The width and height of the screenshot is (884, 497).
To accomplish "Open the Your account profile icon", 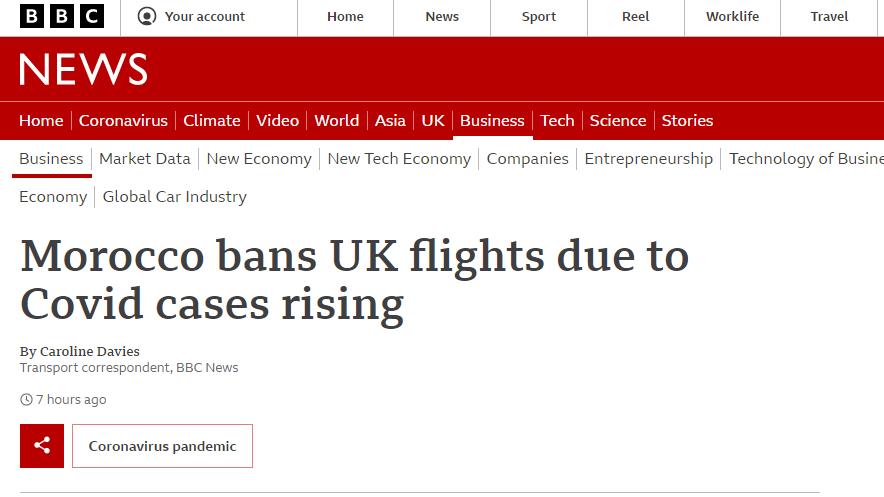I will (x=147, y=16).
